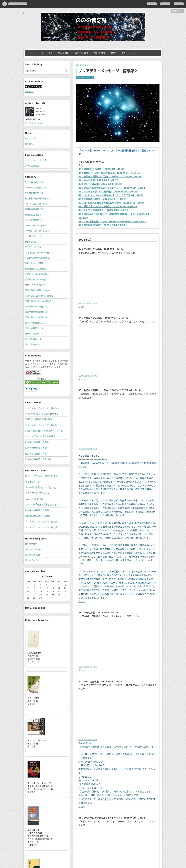The image size is (186, 868).
Task: Open the 週刊はてなブログ link
Action: [33, 555]
